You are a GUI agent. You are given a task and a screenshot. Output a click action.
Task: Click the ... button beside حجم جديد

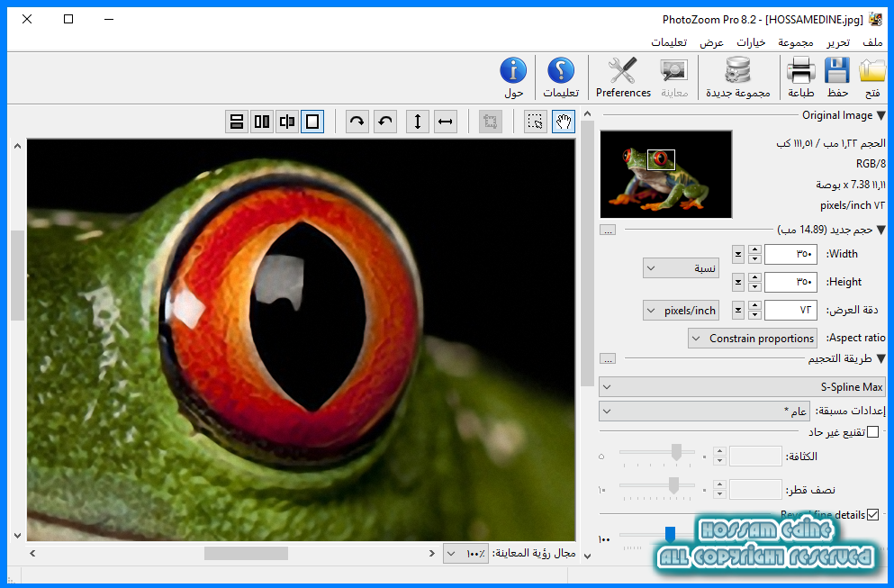(x=608, y=230)
